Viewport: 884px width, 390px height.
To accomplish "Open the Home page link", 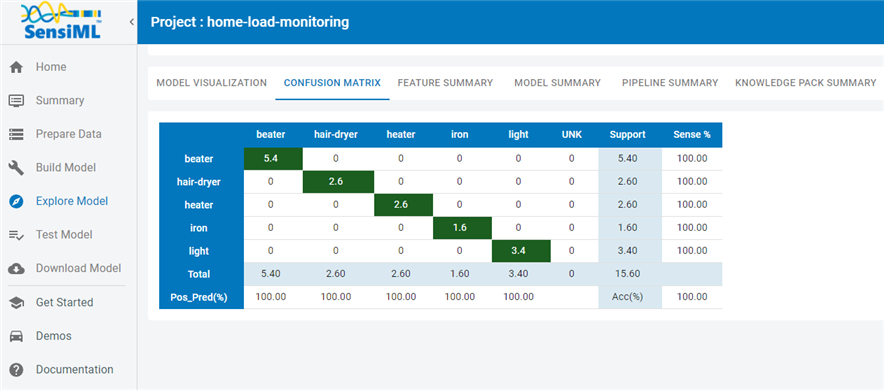I will point(51,67).
